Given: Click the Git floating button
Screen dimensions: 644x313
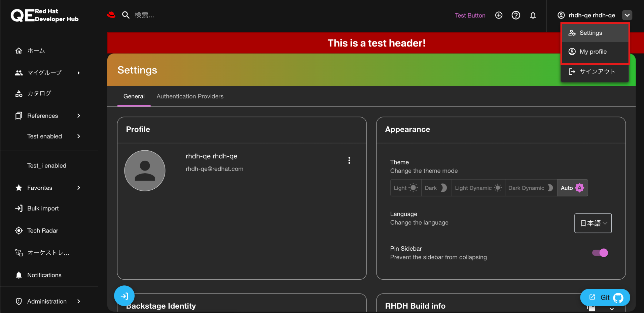Looking at the screenshot, I should click(605, 298).
